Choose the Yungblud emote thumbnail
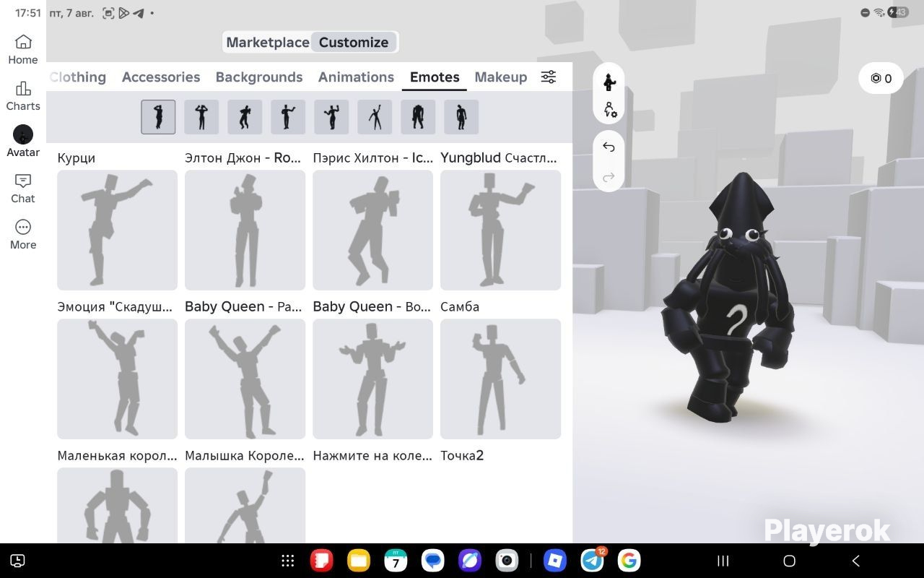 click(500, 230)
